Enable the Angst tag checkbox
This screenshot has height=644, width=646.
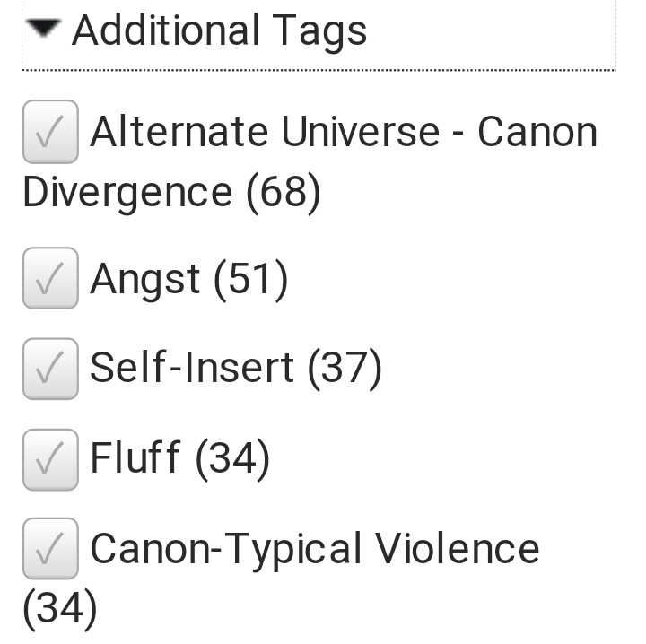[50, 278]
